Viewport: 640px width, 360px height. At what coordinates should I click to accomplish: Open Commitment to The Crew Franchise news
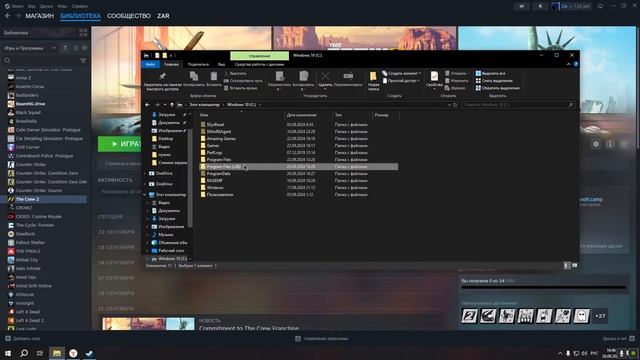coord(249,328)
